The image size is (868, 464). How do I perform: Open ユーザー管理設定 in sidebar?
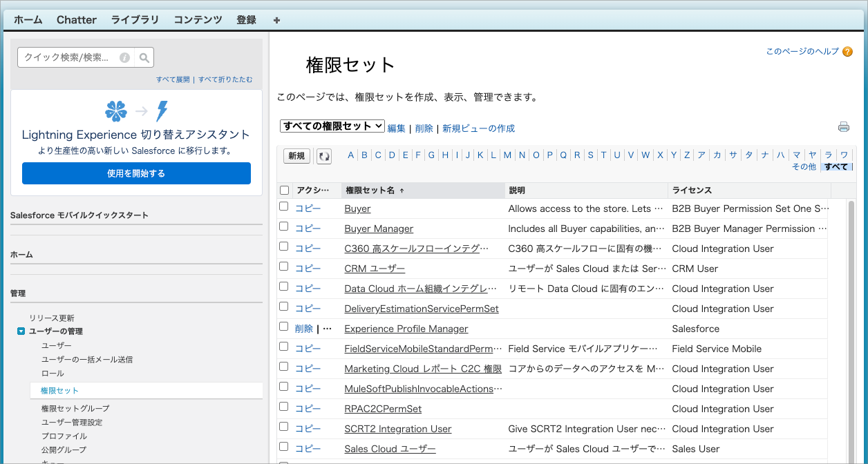pos(72,423)
